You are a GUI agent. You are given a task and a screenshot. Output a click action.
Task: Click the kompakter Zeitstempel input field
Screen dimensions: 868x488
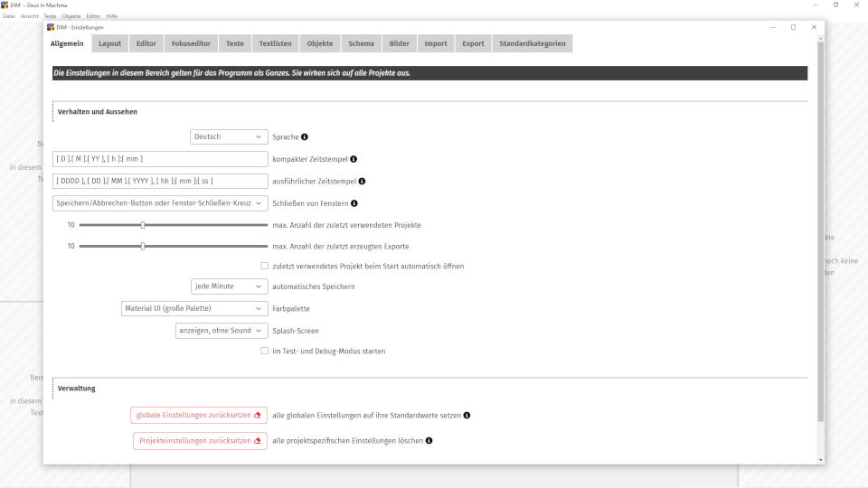click(160, 159)
